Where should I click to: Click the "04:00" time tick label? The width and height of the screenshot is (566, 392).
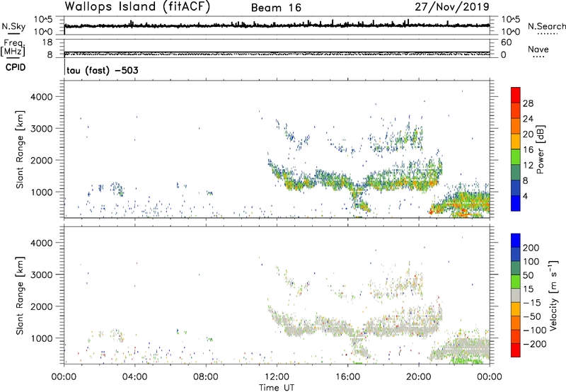(x=134, y=377)
